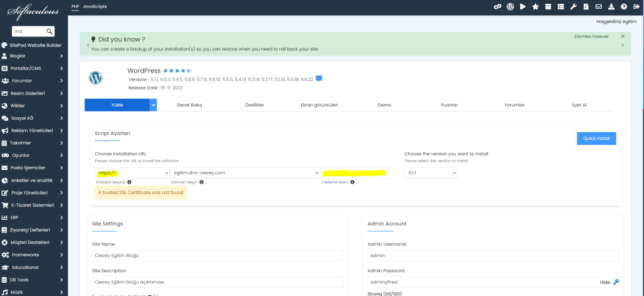Click the key icon to generate password
The height and width of the screenshot is (296, 644).
[x=616, y=282]
